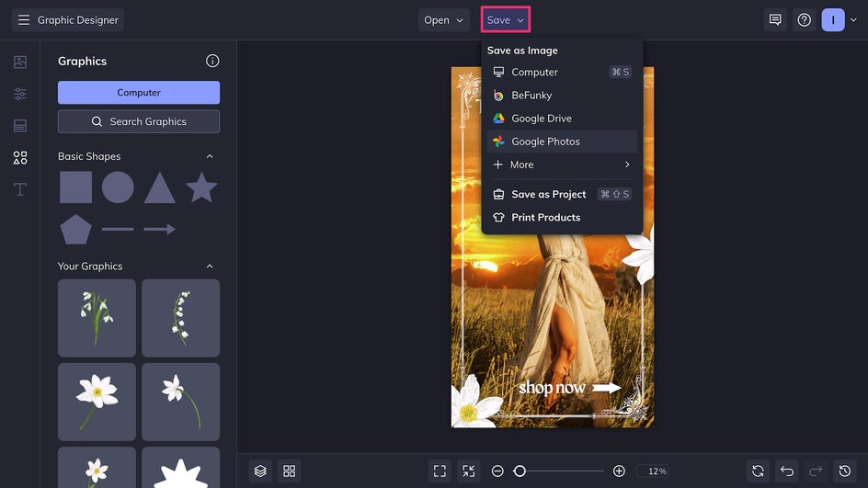Save image to Computer
Screen dimensions: 868x488
[562, 72]
